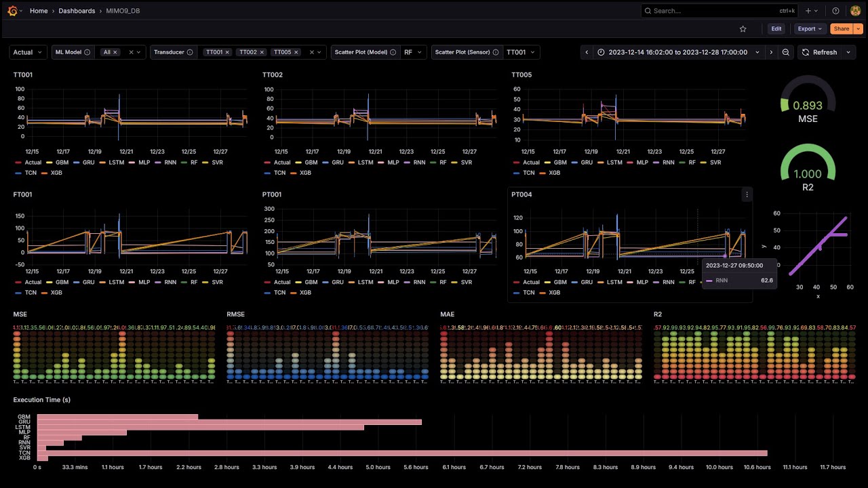Click the MAE panel title
The height and width of the screenshot is (488, 868).
pyautogui.click(x=448, y=314)
